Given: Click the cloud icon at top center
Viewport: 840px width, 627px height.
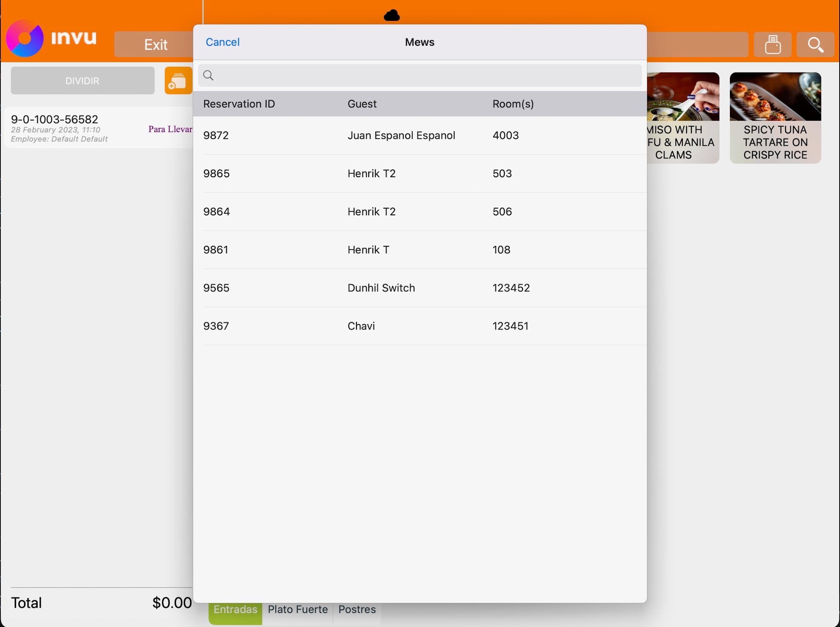Looking at the screenshot, I should point(392,16).
